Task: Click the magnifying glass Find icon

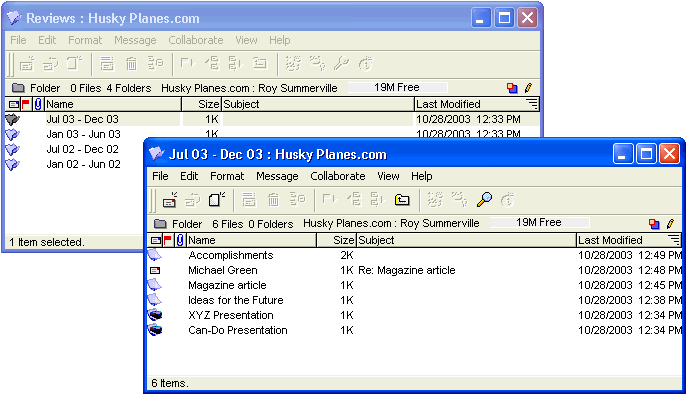Action: click(484, 200)
